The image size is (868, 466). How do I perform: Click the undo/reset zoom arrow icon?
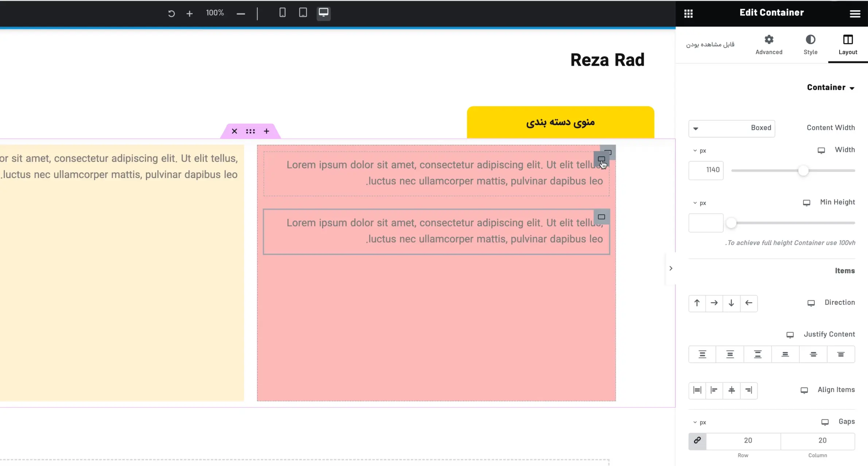171,14
